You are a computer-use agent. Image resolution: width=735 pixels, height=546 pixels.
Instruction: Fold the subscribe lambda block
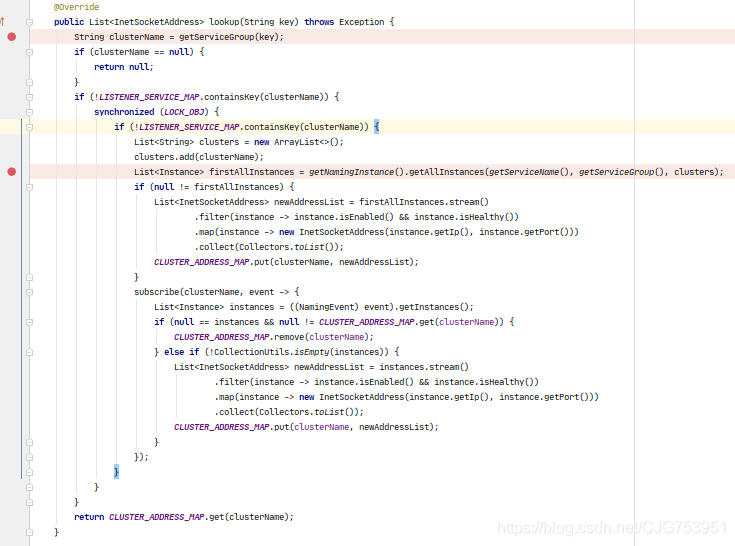(x=30, y=292)
